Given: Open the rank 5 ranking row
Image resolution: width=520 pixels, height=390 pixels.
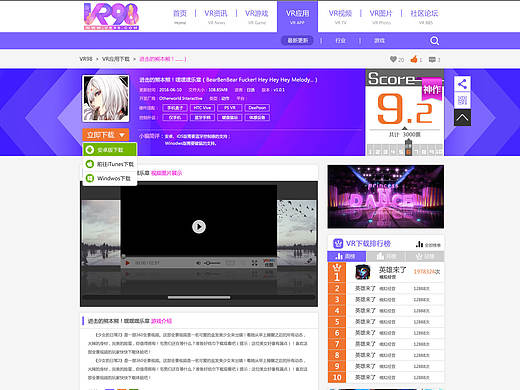Looking at the screenshot, I should pos(386,322).
